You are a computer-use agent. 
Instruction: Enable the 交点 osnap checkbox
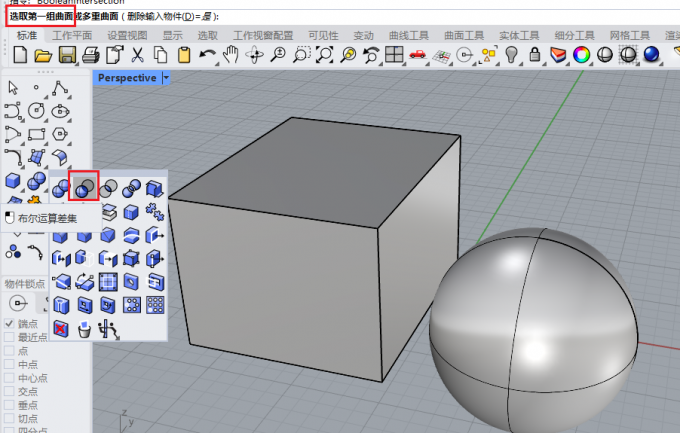[x=9, y=391]
